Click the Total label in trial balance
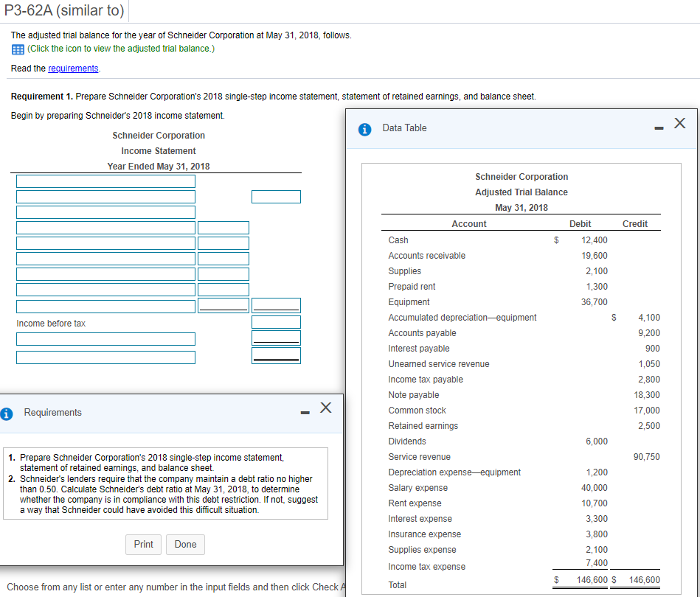Viewport: 700px width, 597px height. pos(398,585)
